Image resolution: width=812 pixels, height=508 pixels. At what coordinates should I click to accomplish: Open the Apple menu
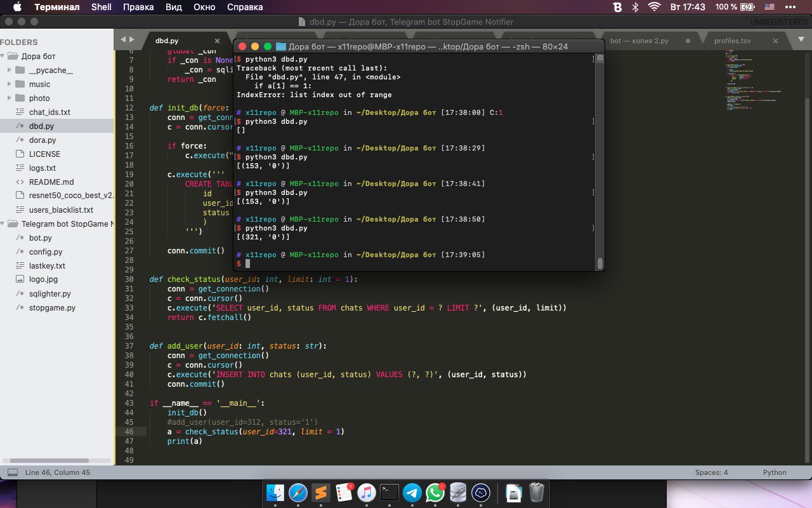point(16,7)
